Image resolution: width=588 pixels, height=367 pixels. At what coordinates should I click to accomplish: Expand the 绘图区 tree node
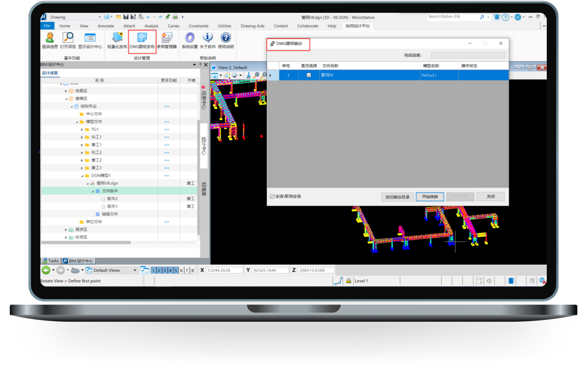(66, 91)
